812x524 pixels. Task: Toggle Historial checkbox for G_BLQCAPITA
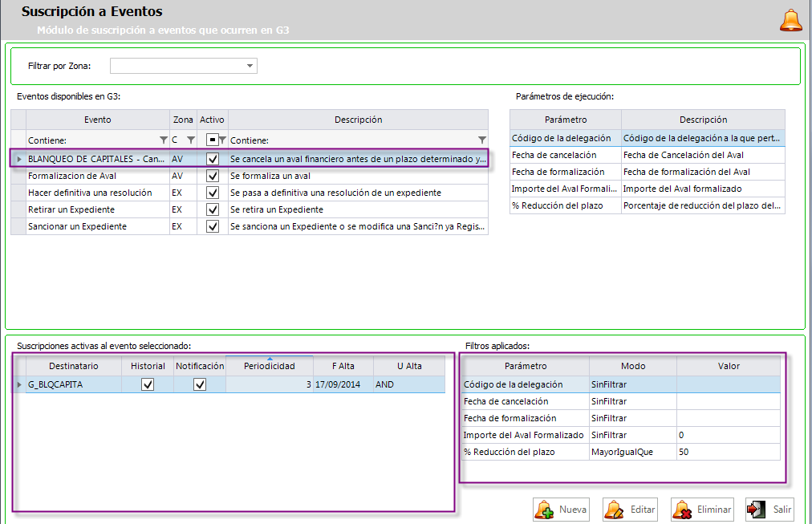coord(148,384)
